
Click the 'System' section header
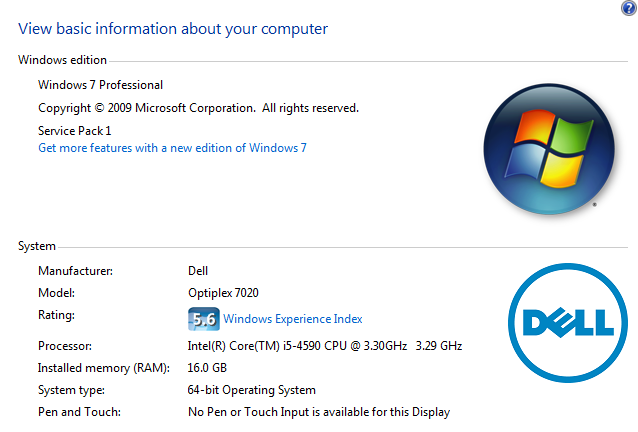37,246
